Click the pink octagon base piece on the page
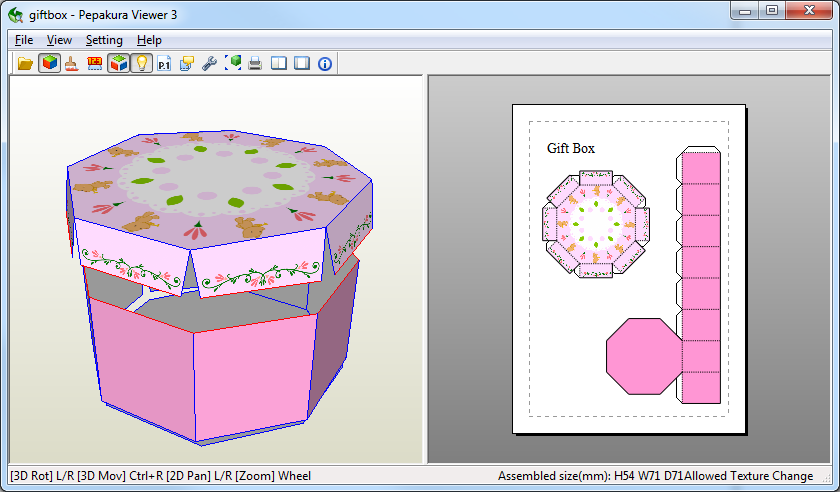Image resolution: width=840 pixels, height=492 pixels. (x=644, y=356)
